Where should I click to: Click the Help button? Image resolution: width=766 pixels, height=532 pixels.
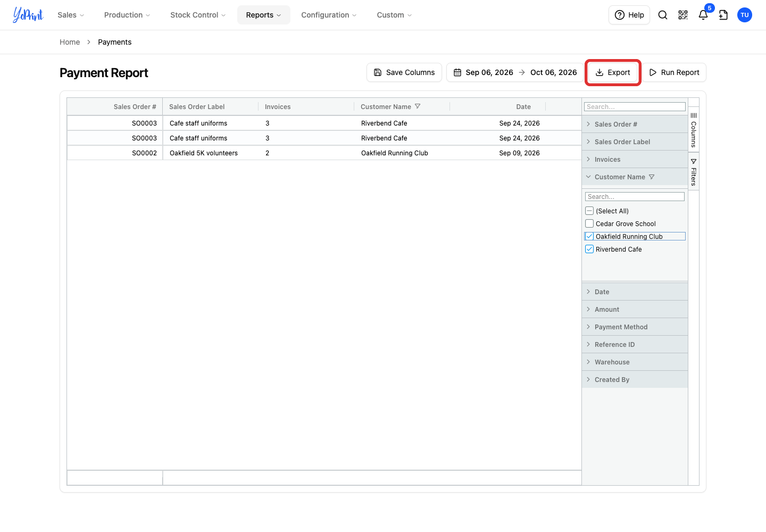629,15
